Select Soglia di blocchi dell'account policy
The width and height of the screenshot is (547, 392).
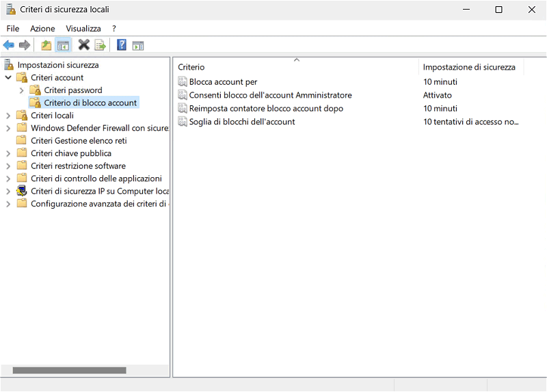(x=242, y=122)
